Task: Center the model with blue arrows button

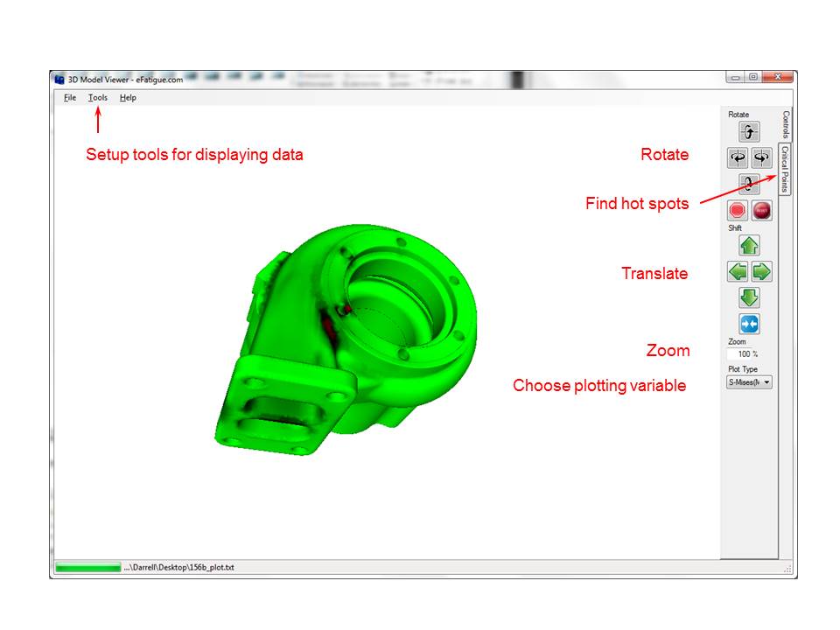Action: click(749, 324)
